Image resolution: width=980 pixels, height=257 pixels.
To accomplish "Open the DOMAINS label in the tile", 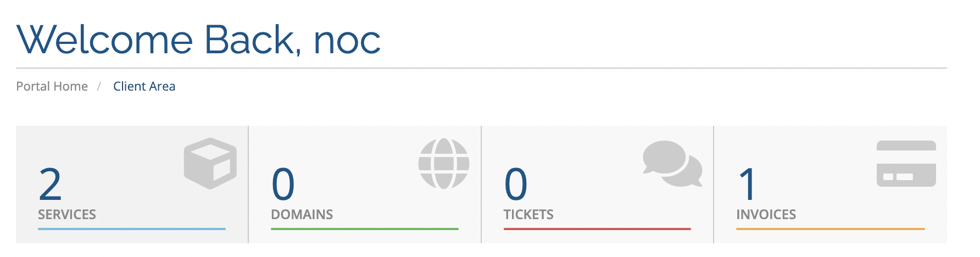I will pos(302,214).
